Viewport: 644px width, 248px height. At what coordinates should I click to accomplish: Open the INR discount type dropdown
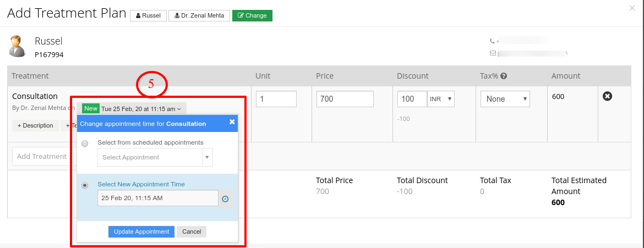tap(441, 99)
